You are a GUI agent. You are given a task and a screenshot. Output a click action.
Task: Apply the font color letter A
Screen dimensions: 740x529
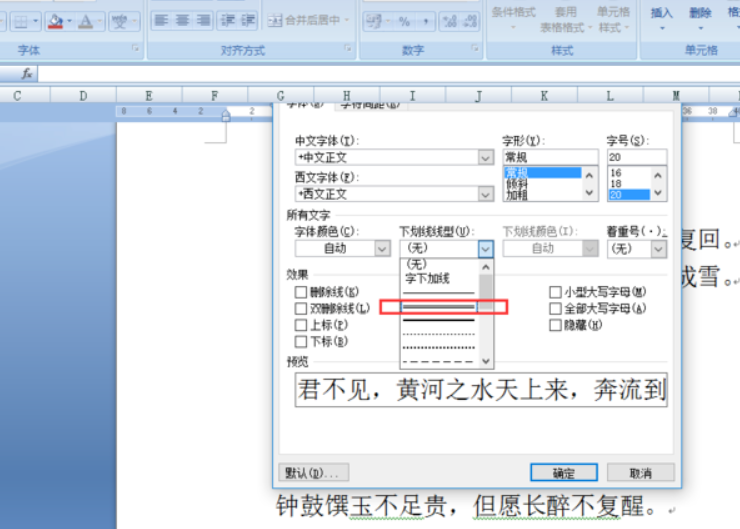[x=85, y=21]
